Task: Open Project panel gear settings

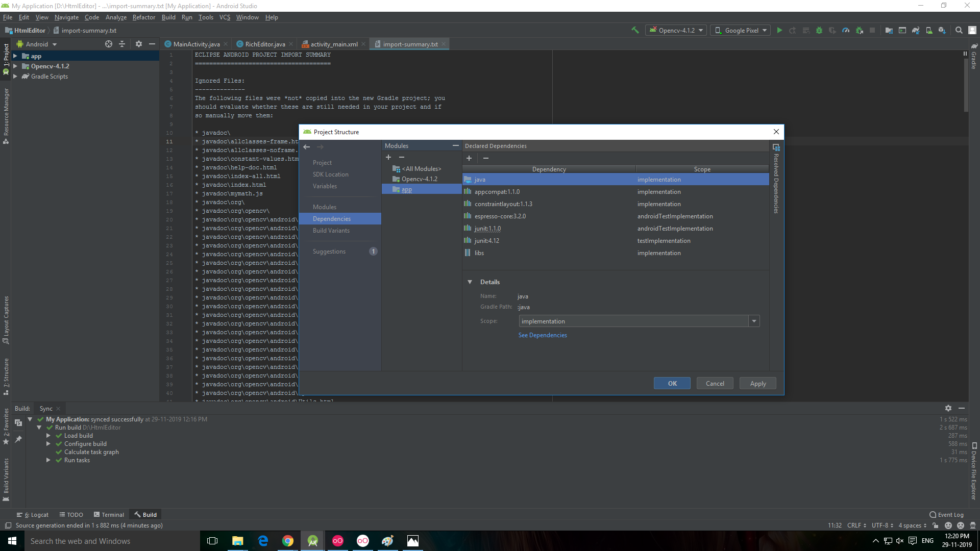Action: pos(139,44)
